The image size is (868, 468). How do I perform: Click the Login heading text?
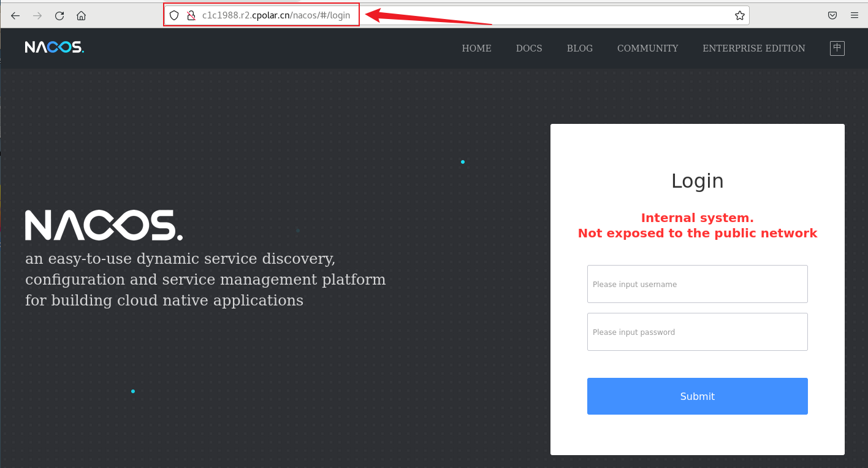point(697,181)
